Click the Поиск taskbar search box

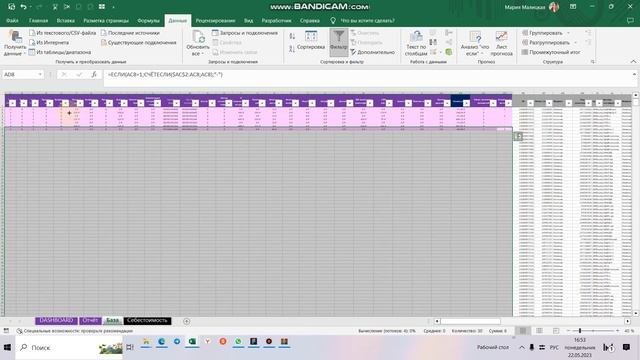click(69, 347)
